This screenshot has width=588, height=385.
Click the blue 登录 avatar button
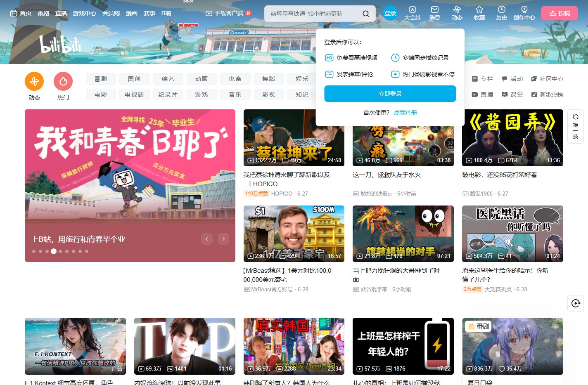(390, 13)
